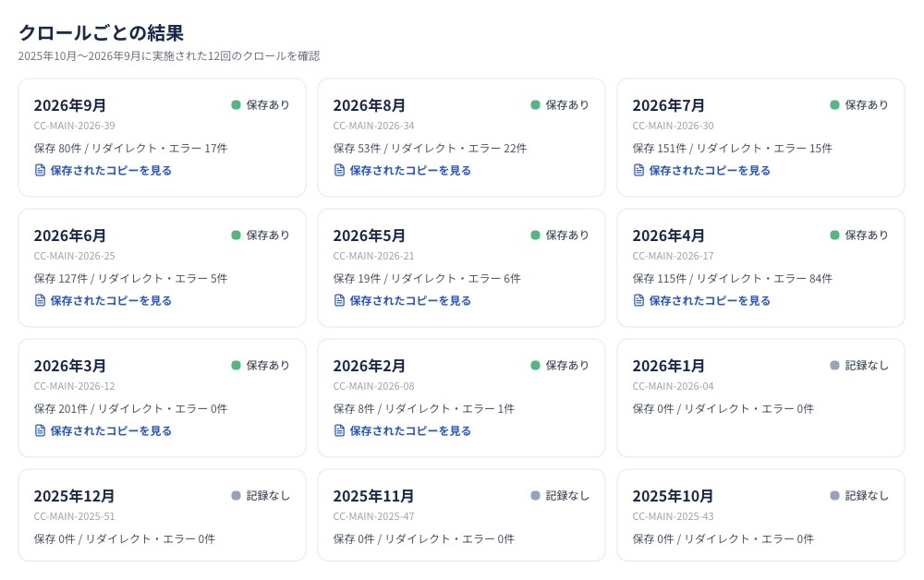Screen dimensions: 924x580
Task: Click green status dot in 2026年5月 card
Action: point(536,235)
